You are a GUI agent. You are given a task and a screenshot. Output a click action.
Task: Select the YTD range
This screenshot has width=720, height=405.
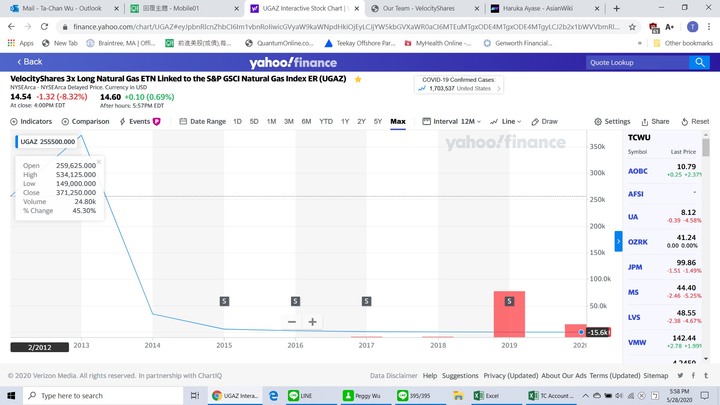tap(326, 121)
